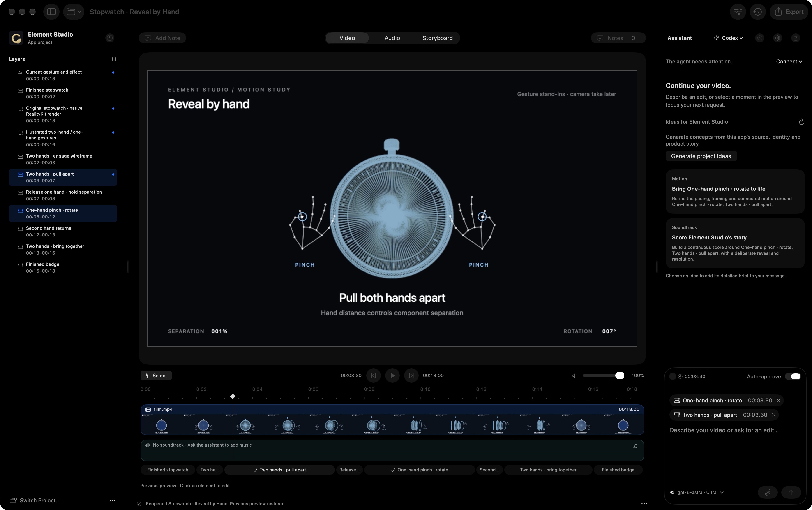Skip to previous frame control
This screenshot has width=812, height=510.
pos(373,376)
